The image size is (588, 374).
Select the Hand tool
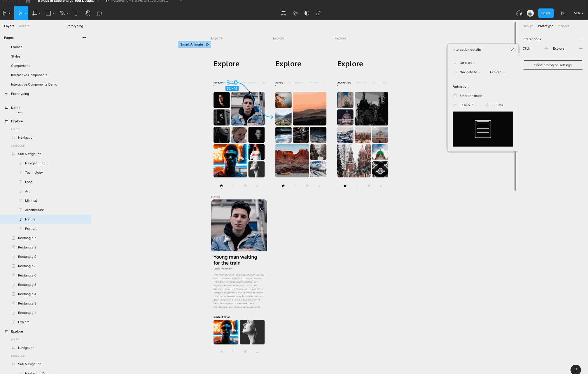tap(88, 13)
